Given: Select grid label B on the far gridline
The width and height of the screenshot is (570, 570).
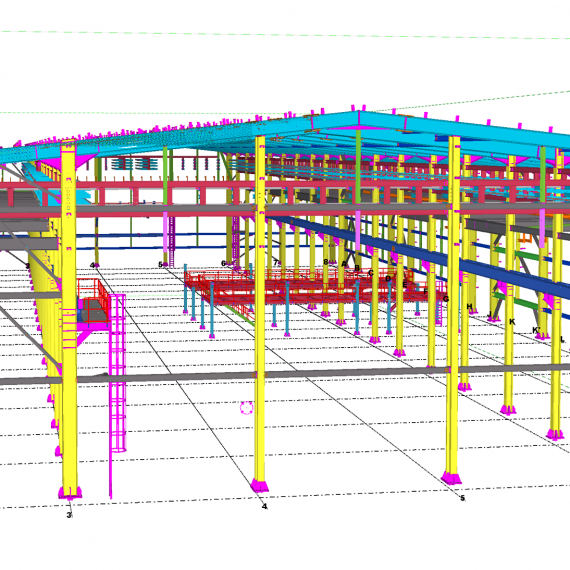Looking at the screenshot, I should click(x=357, y=268).
